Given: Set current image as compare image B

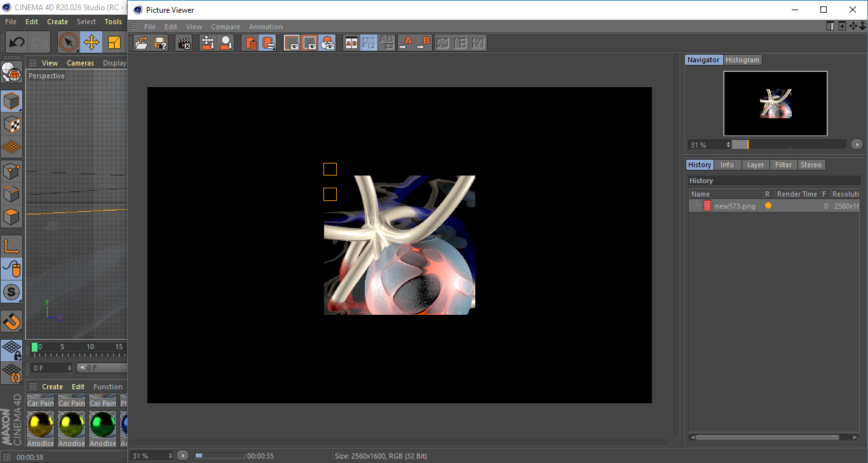Looking at the screenshot, I should point(424,43).
